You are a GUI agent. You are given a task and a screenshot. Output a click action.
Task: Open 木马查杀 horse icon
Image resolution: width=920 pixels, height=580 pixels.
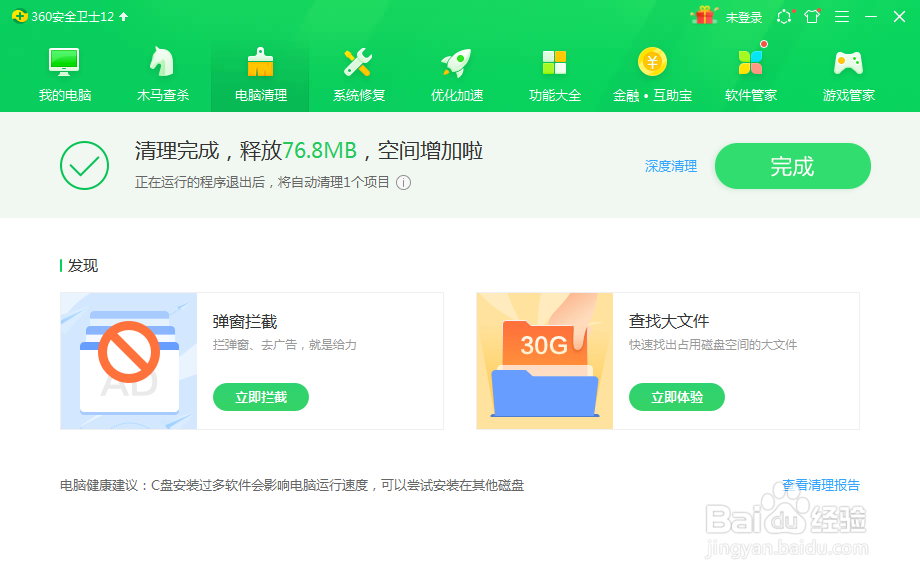162,62
